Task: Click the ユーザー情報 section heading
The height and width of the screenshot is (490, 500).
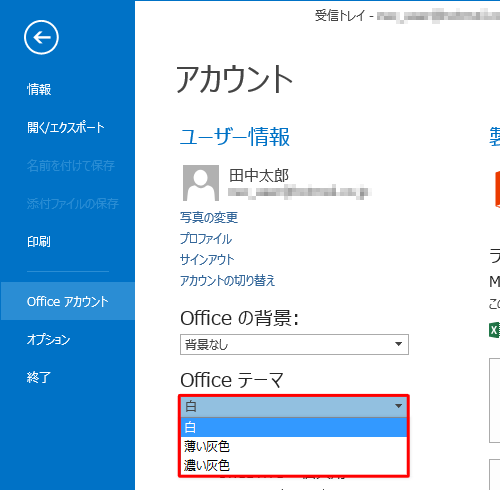Action: [235, 137]
